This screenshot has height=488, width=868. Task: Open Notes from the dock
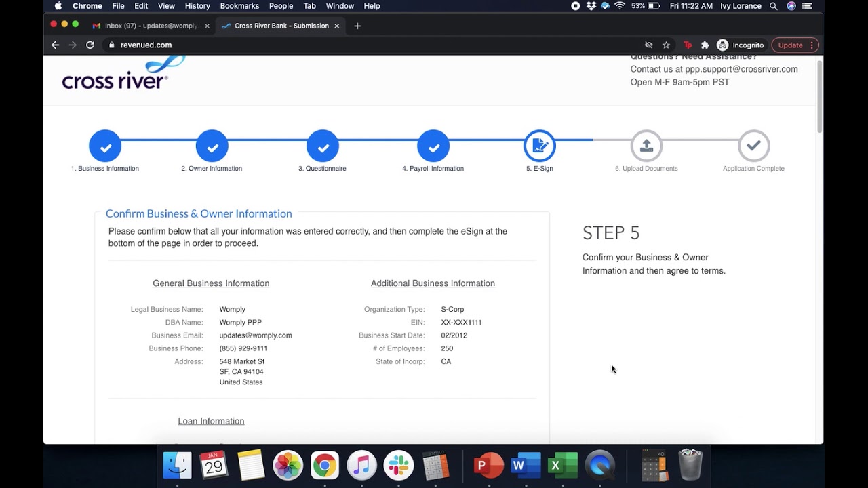(x=251, y=466)
